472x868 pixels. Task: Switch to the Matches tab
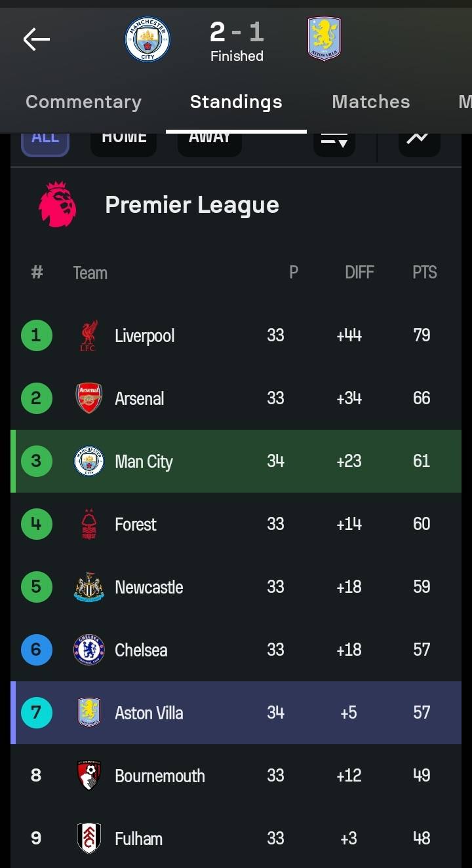(x=370, y=102)
